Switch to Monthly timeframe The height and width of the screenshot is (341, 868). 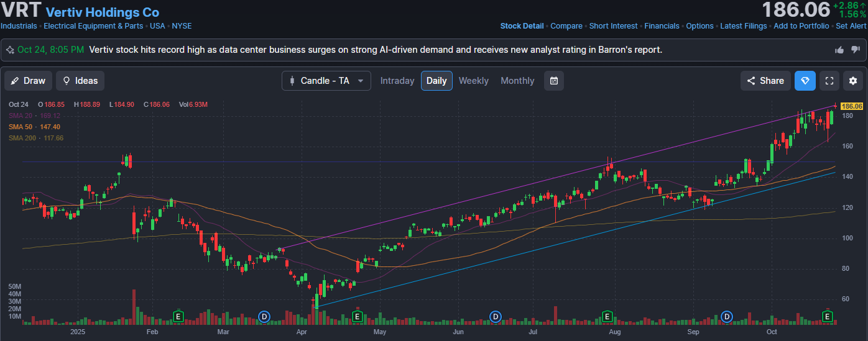tap(517, 81)
